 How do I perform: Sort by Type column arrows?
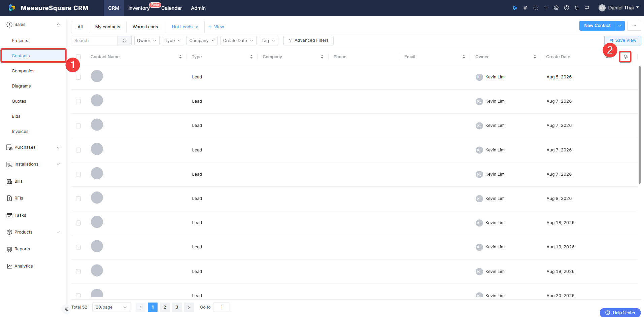251,57
